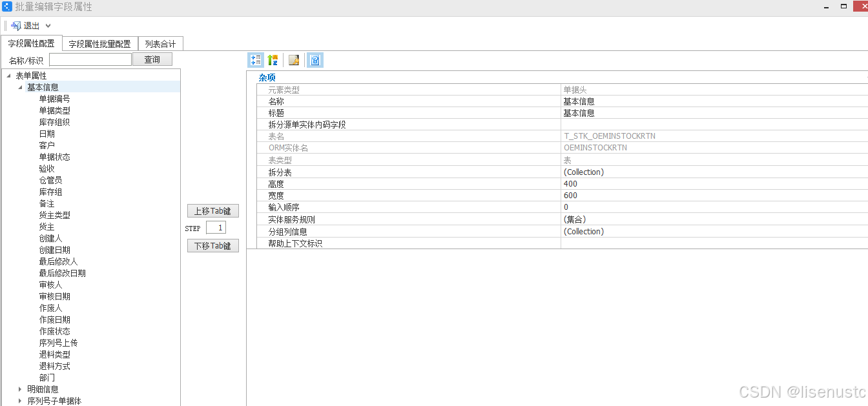The height and width of the screenshot is (406, 868).
Task: Expand the 序列号子单据体 tree node
Action: 20,401
